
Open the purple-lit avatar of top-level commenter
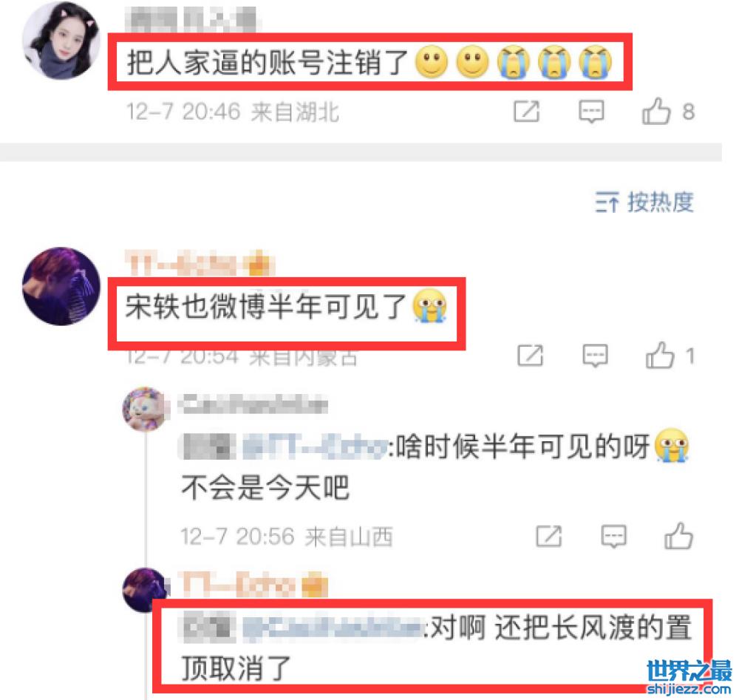point(61,286)
